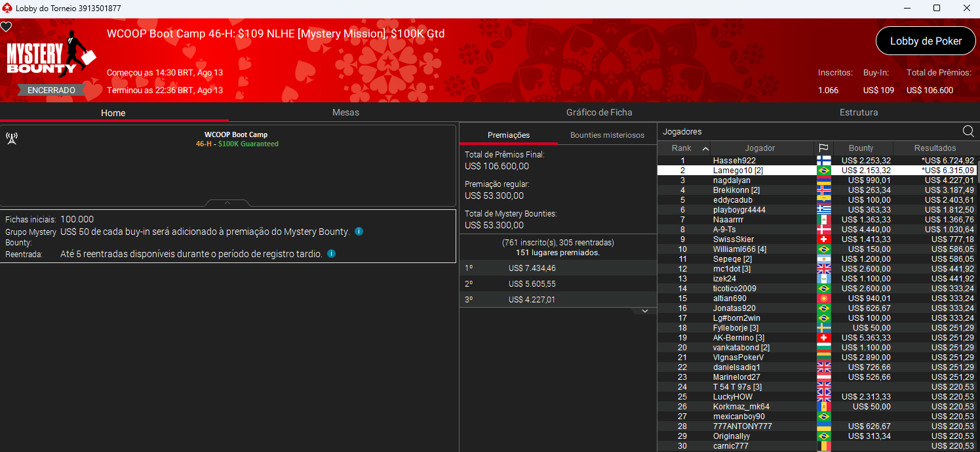This screenshot has width=980, height=452.
Task: Expand the full prize payout list
Action: 645,311
